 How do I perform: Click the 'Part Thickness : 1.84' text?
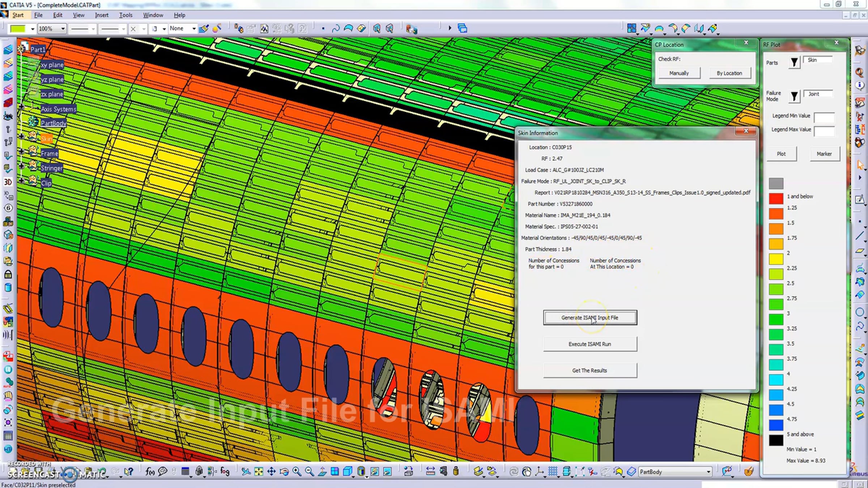(x=548, y=249)
